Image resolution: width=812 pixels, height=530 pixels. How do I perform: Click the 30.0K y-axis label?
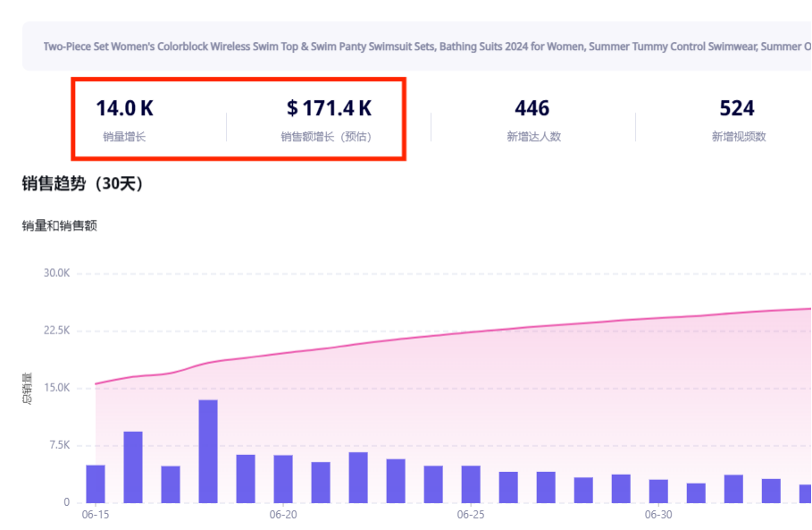pyautogui.click(x=56, y=273)
